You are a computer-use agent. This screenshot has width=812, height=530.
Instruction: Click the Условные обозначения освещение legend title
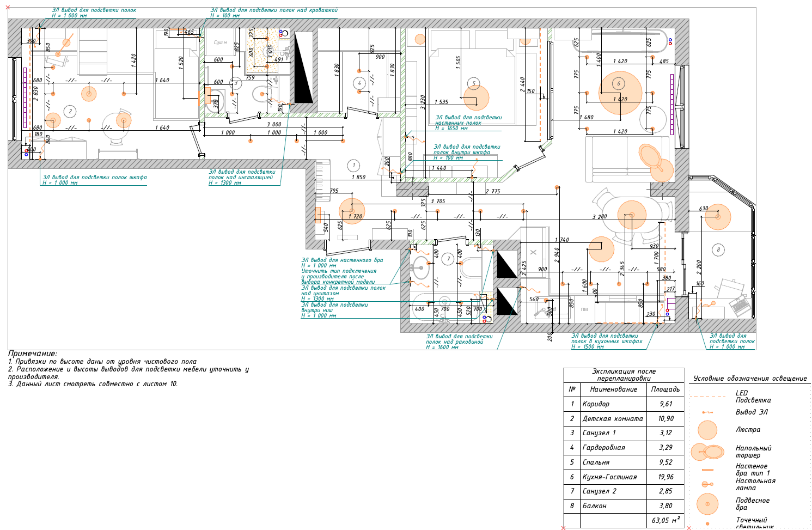click(x=750, y=378)
